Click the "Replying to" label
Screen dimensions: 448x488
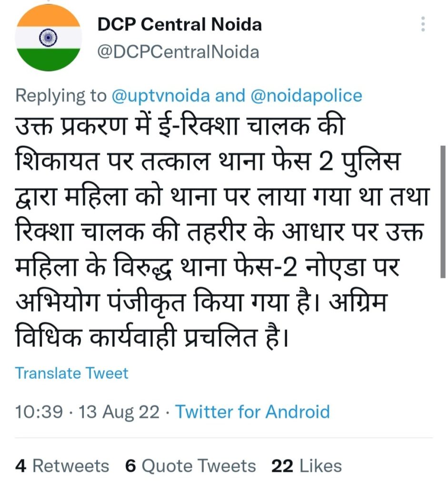pyautogui.click(x=60, y=96)
